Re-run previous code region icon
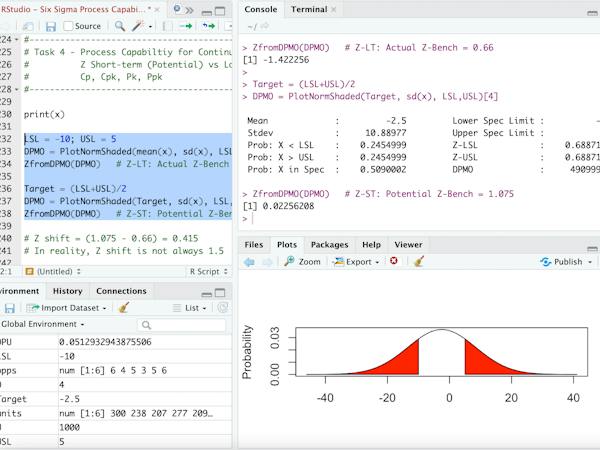The width and height of the screenshot is (600, 450). point(209,26)
